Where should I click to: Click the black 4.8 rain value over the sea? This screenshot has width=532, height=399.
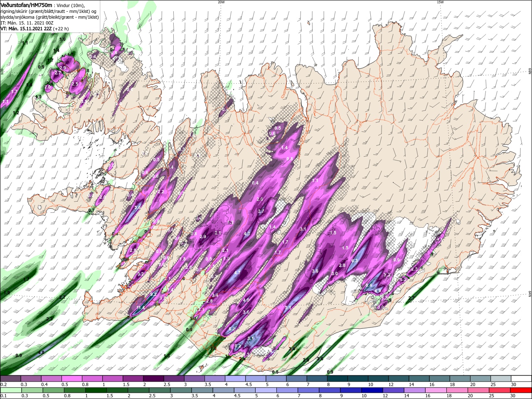pos(41,353)
